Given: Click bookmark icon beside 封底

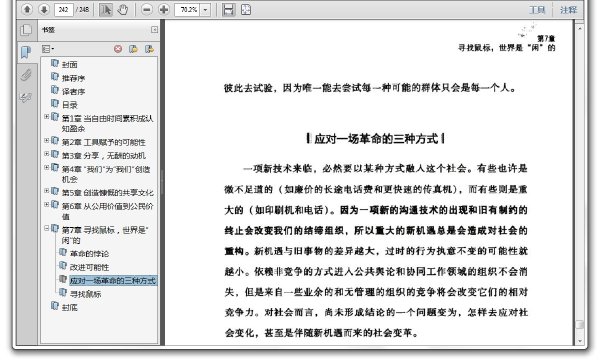Looking at the screenshot, I should coord(55,306).
